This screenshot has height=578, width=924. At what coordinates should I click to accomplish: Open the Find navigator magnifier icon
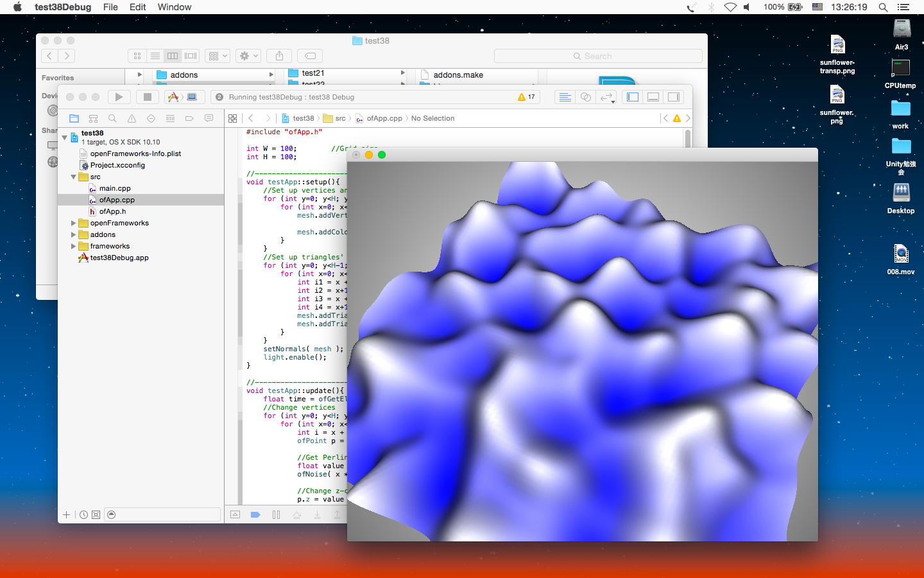click(x=112, y=118)
